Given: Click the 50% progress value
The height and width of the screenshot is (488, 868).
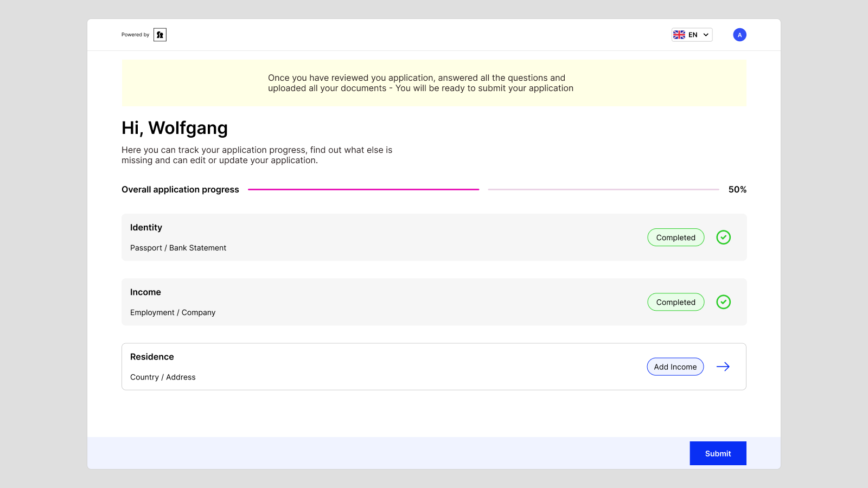Looking at the screenshot, I should click(737, 189).
